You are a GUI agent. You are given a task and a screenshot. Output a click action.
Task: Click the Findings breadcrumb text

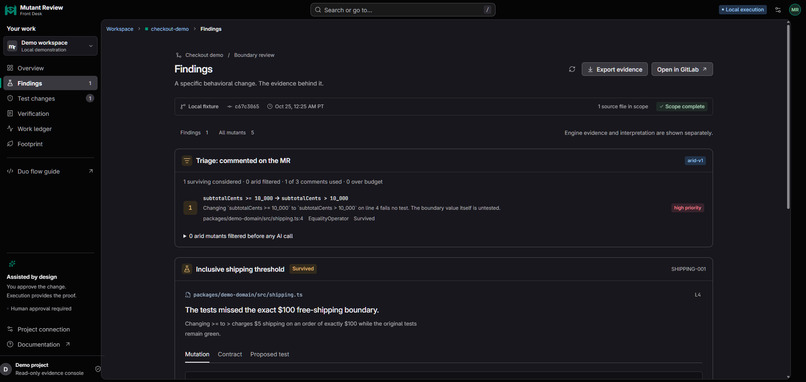coord(211,29)
